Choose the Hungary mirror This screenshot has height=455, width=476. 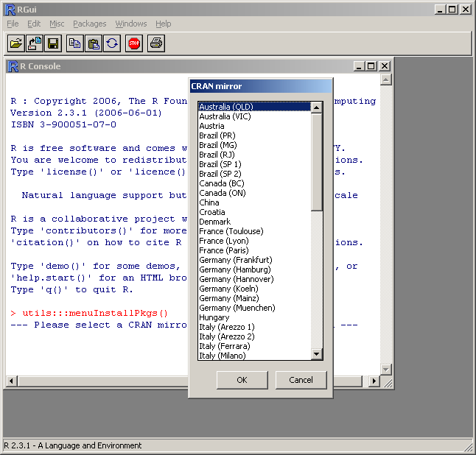pos(254,317)
